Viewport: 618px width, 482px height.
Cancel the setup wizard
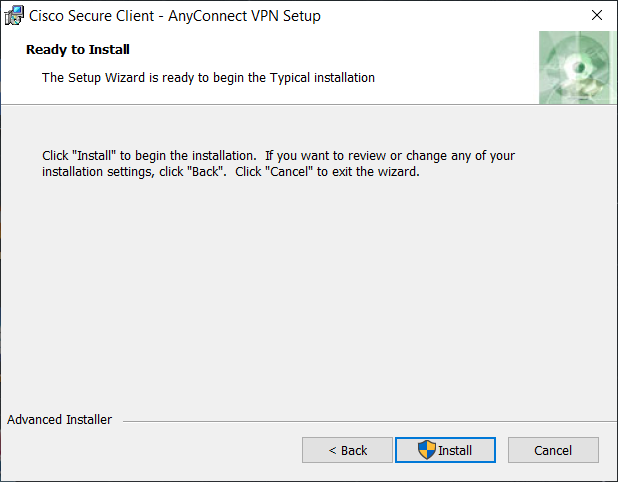click(x=553, y=450)
